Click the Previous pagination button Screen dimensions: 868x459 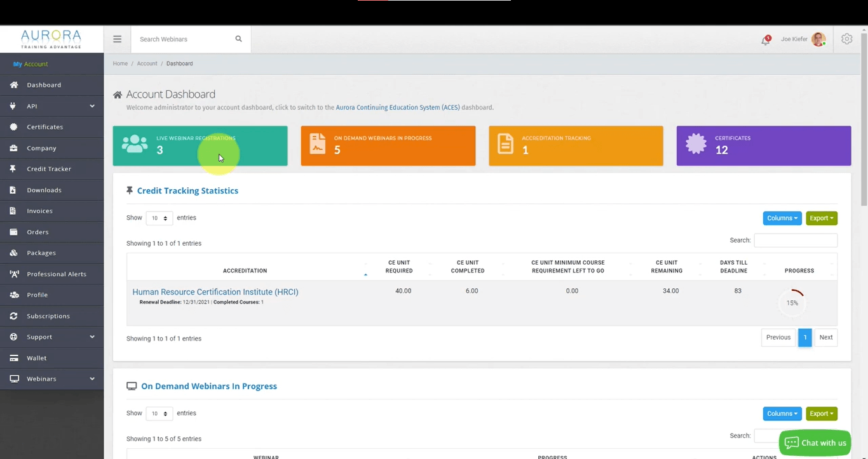[x=778, y=338]
